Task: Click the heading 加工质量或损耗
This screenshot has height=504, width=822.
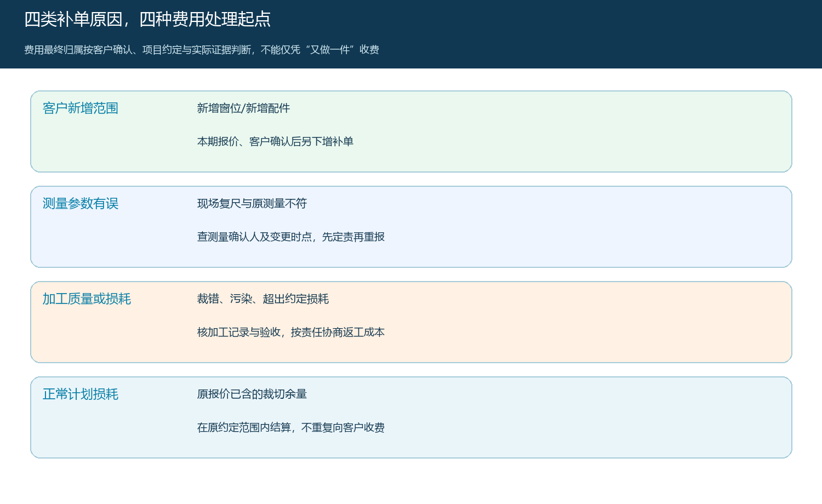Action: [x=87, y=299]
